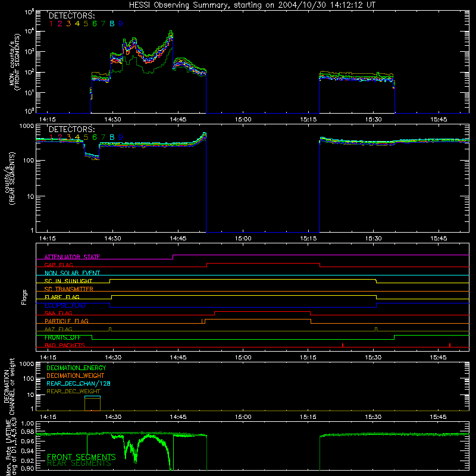Click the ATTENUATOR_STATE flag label
This screenshot has height=476, width=476.
tap(72, 257)
